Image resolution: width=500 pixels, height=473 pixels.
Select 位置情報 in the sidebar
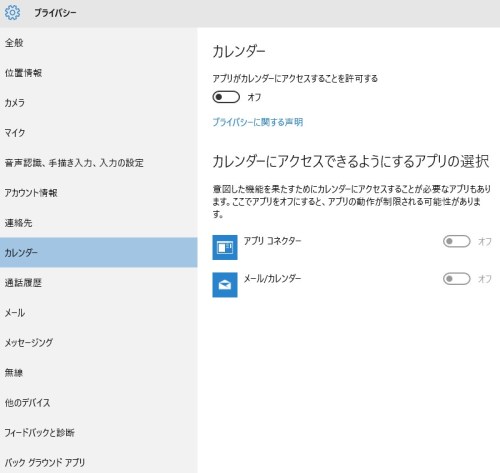[99, 73]
